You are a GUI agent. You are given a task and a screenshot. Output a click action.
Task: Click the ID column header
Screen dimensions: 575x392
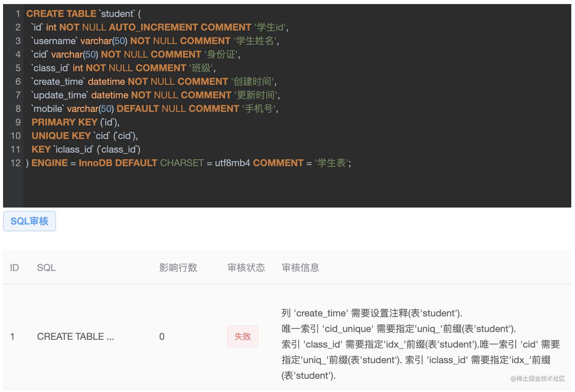point(14,268)
